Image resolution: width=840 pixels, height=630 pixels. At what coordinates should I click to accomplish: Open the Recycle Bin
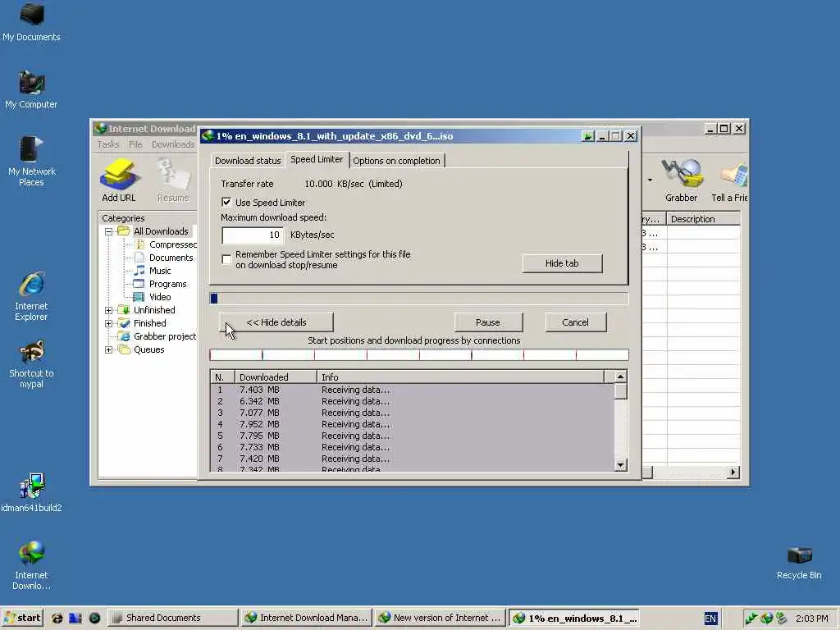(799, 563)
